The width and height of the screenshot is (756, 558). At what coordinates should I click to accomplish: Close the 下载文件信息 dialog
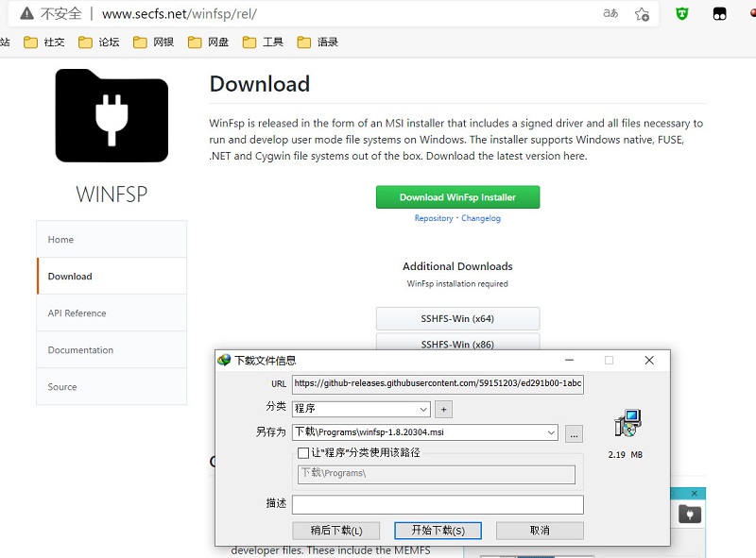[649, 360]
